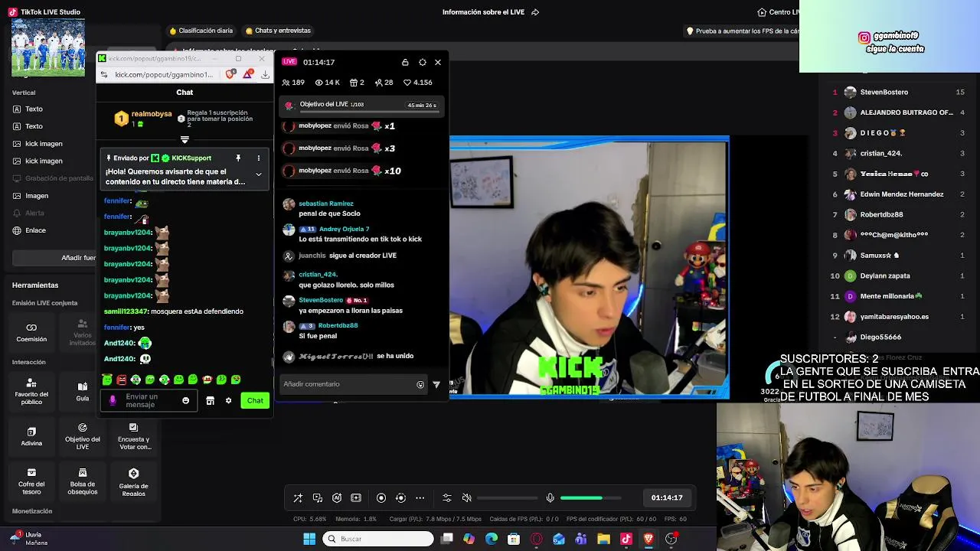This screenshot has height=551, width=980.
Task: Unmute the desktop speaker audio
Action: (x=467, y=497)
